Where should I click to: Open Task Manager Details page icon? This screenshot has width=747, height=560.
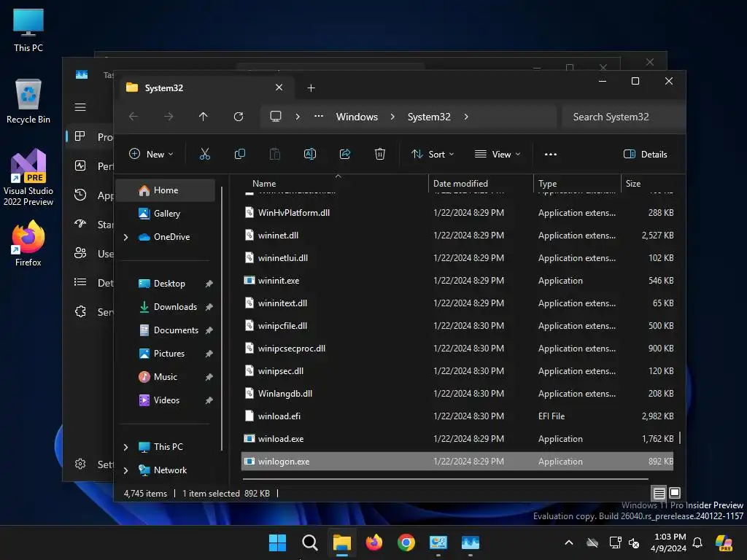click(80, 282)
